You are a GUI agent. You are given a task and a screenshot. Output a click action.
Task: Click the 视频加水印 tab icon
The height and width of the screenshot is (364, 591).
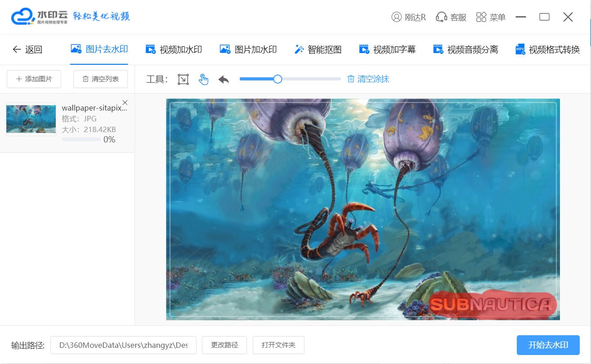[150, 49]
